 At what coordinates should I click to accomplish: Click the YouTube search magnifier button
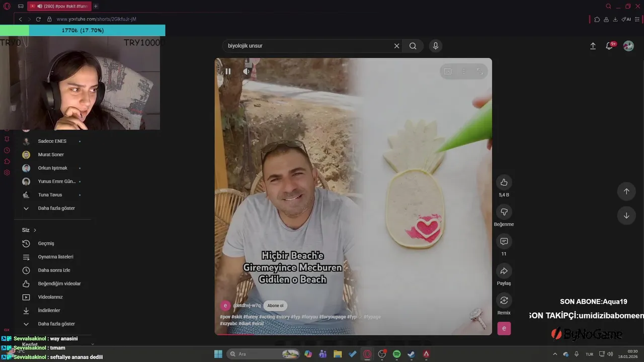click(413, 46)
